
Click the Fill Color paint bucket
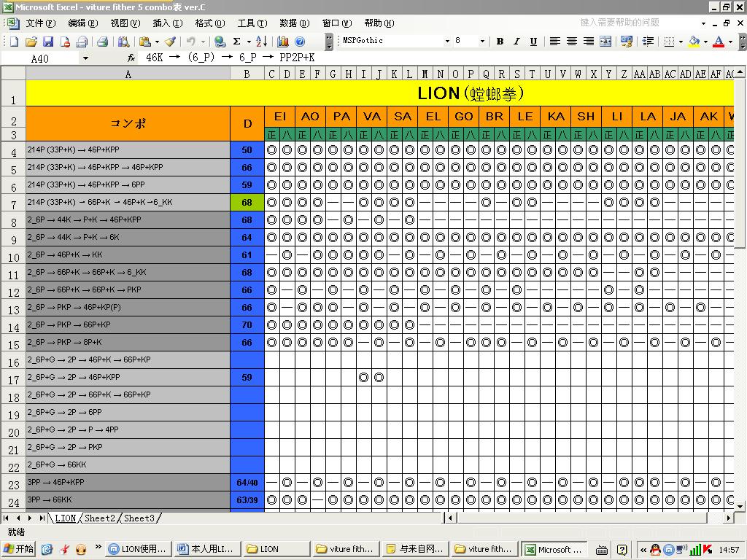coord(693,42)
